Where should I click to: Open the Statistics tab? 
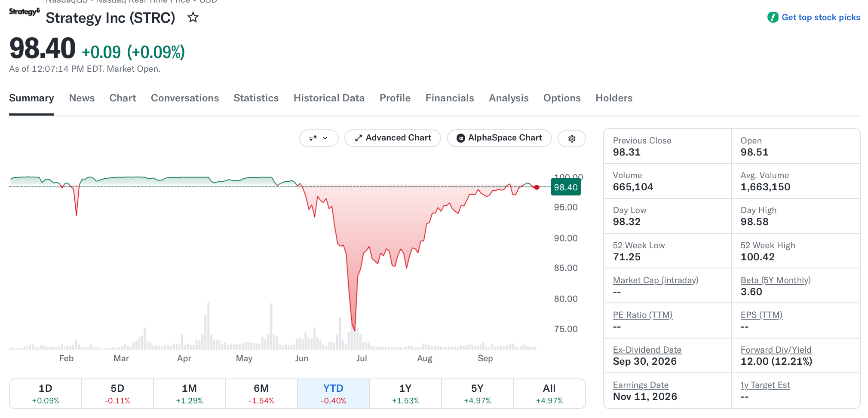[x=256, y=98]
